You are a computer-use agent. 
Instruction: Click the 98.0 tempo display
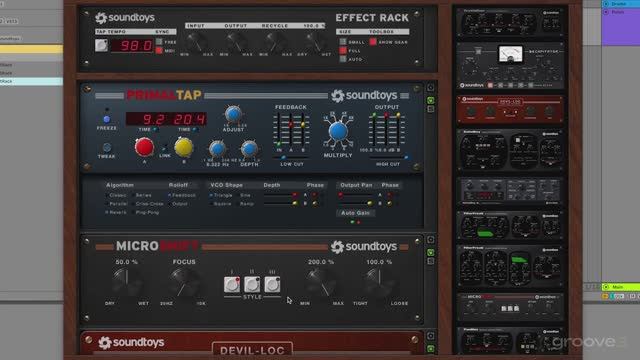point(131,45)
